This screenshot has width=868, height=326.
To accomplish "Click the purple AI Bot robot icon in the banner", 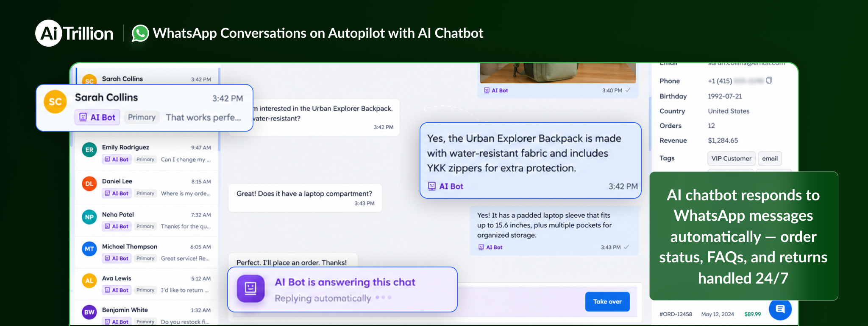I will (250, 289).
